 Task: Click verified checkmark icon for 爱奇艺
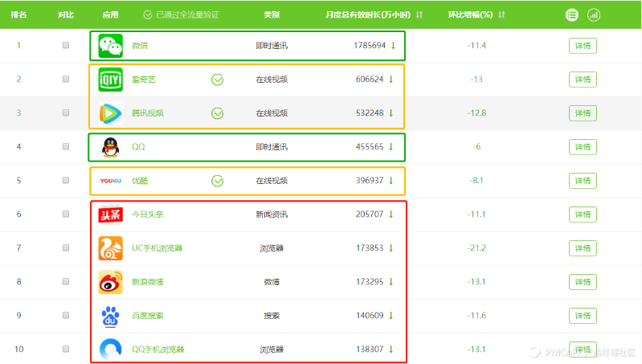(x=218, y=80)
